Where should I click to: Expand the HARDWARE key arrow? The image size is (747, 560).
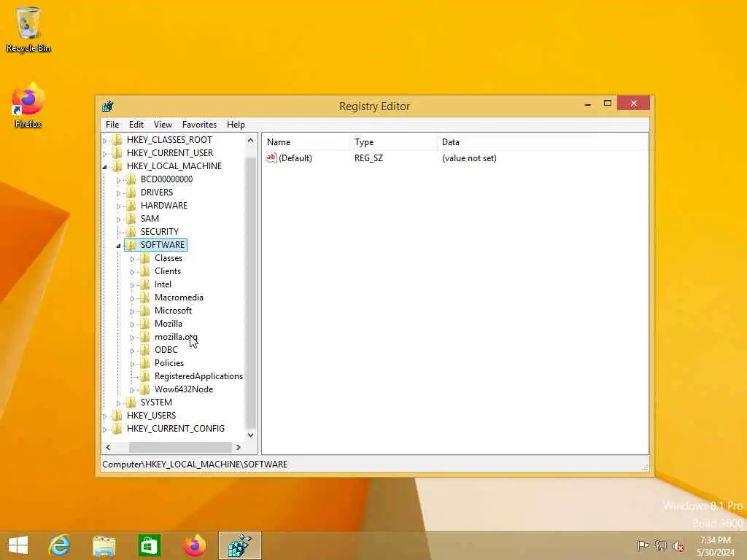coord(119,206)
